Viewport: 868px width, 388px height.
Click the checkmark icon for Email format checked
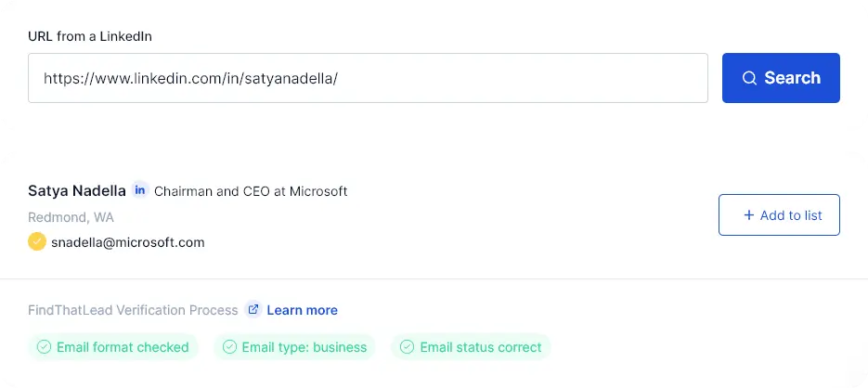44,347
